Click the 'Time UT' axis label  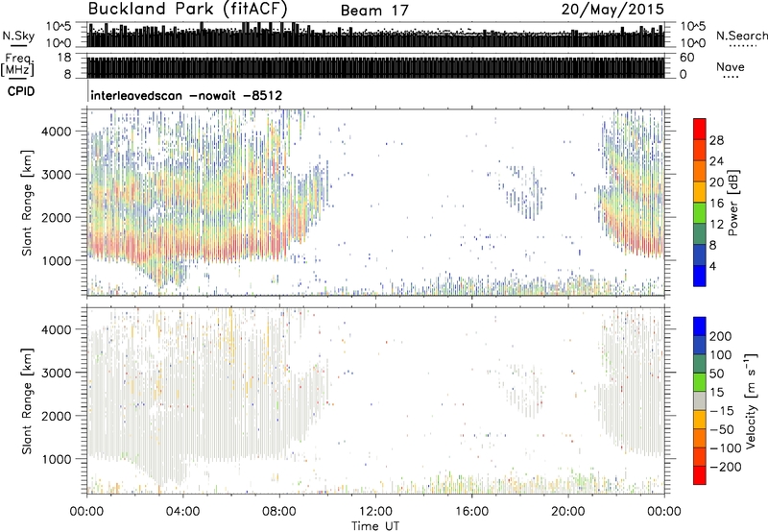coord(375,526)
